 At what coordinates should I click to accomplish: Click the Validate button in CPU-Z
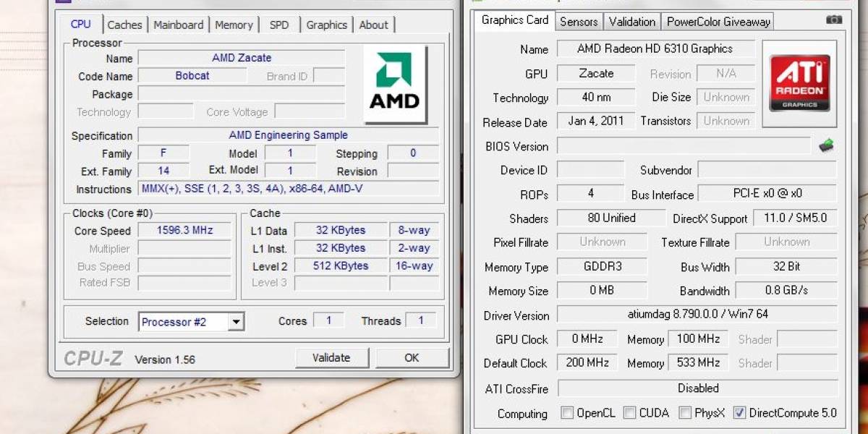(331, 357)
